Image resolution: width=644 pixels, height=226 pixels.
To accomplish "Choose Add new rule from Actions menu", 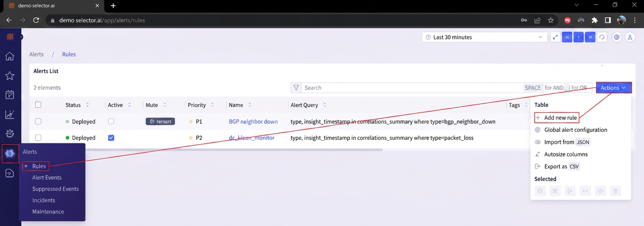I will click(x=556, y=118).
